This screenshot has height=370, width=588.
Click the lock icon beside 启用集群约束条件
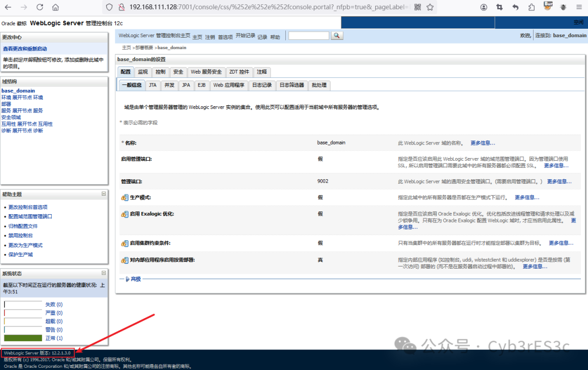pyautogui.click(x=125, y=244)
